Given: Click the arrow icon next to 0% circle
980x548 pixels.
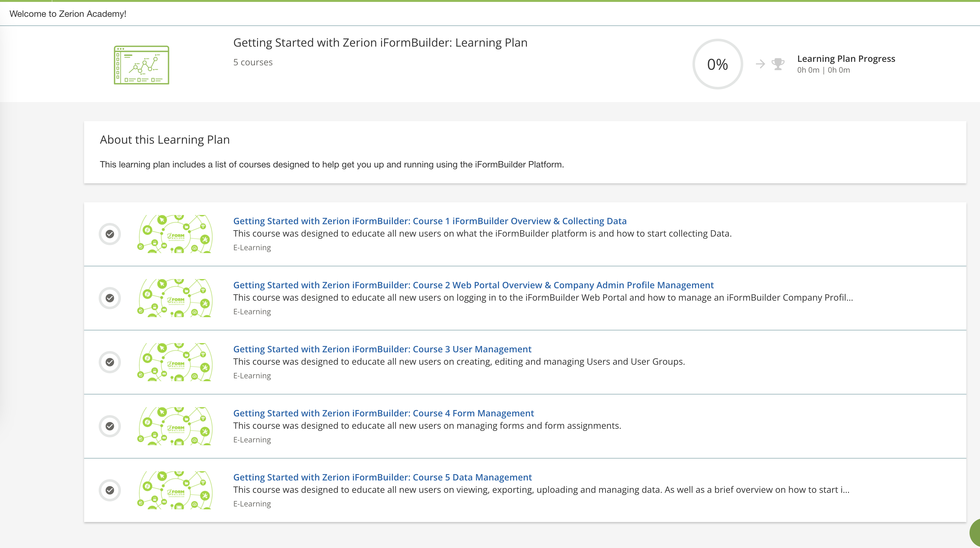Looking at the screenshot, I should (760, 64).
